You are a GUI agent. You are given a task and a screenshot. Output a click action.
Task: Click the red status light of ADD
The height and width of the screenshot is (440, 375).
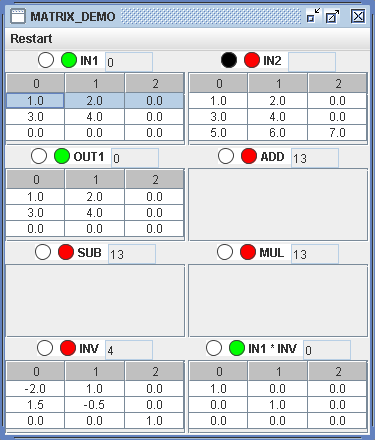[249, 156]
